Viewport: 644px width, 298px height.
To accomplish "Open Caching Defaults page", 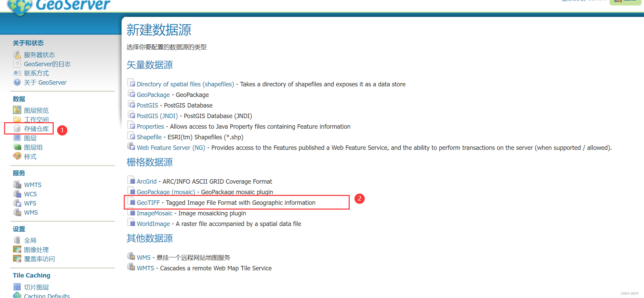I will coord(47,296).
